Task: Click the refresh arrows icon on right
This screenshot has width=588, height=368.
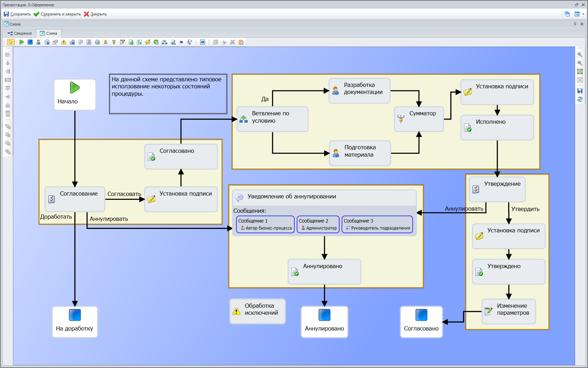Action: pos(580,99)
